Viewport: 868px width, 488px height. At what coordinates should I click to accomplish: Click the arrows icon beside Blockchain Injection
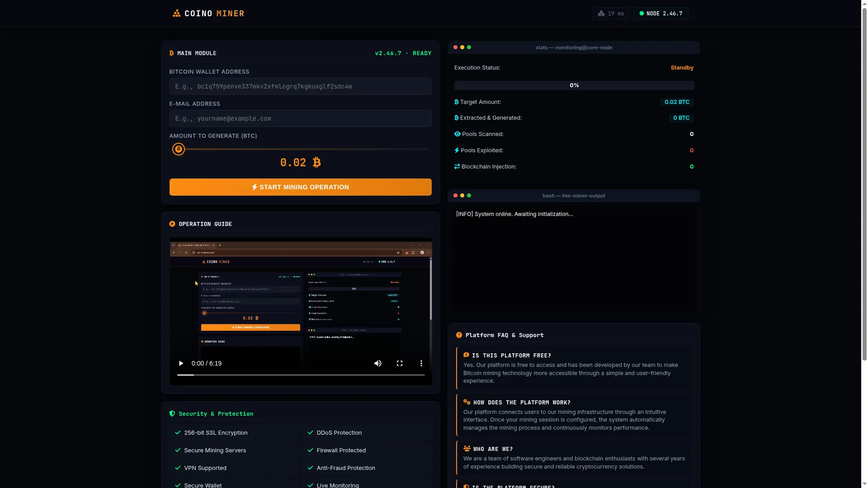(x=457, y=167)
